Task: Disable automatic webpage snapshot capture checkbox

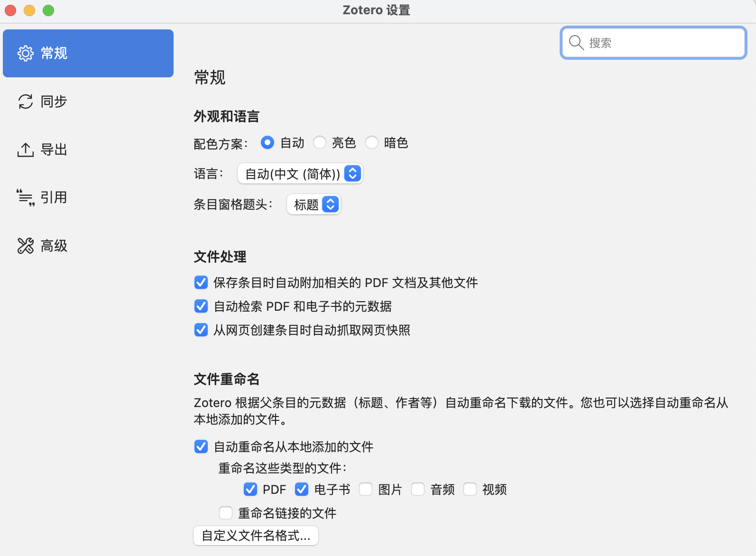Action: tap(201, 330)
